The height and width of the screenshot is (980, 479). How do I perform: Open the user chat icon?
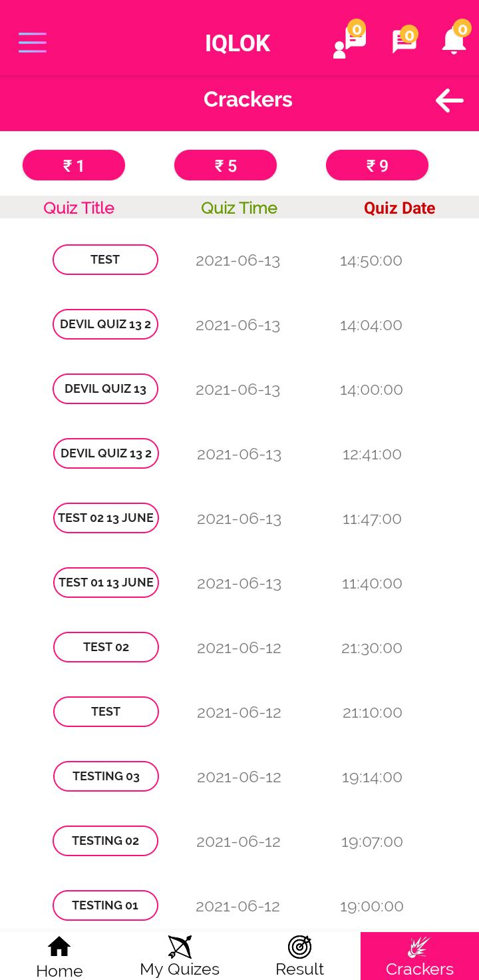coord(350,41)
